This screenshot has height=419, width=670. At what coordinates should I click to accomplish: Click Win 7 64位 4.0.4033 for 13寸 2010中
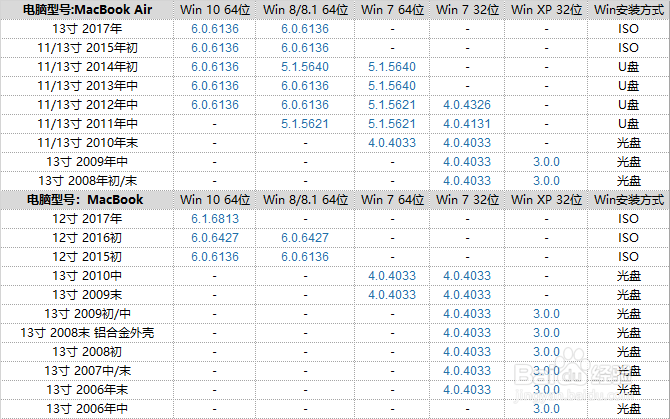(392, 276)
